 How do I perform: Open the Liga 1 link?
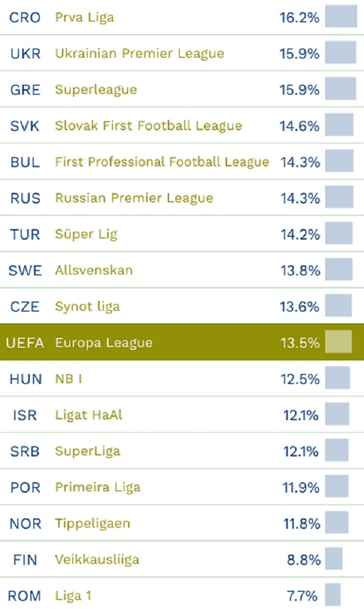point(73,595)
